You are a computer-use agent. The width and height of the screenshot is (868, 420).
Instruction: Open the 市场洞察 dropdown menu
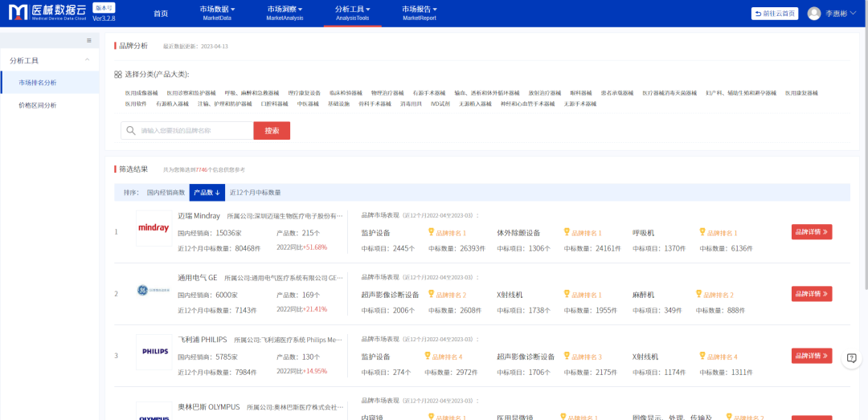pos(285,13)
